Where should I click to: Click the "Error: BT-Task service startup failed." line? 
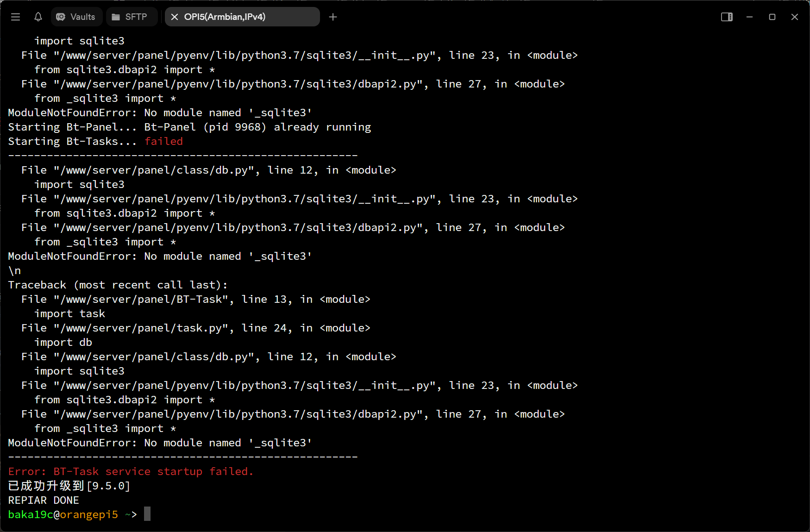coord(131,471)
